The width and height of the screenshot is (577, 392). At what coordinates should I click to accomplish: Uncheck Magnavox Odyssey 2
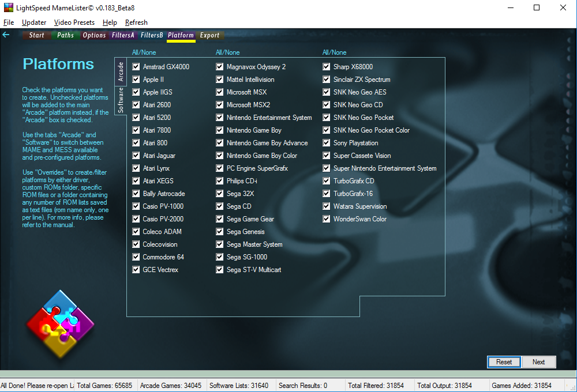coord(220,66)
